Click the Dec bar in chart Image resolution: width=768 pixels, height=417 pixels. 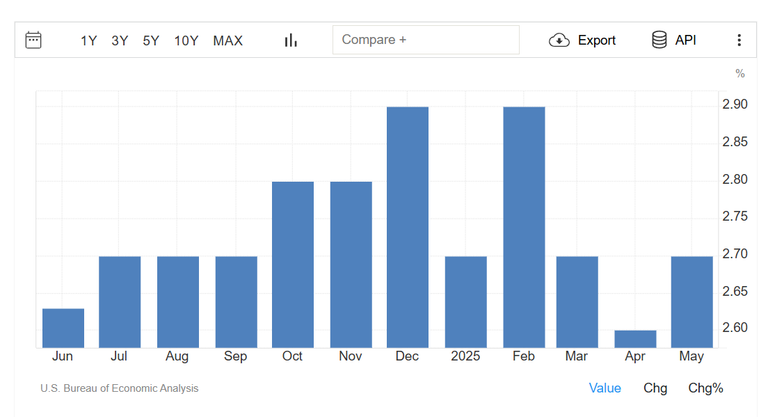tap(408, 227)
